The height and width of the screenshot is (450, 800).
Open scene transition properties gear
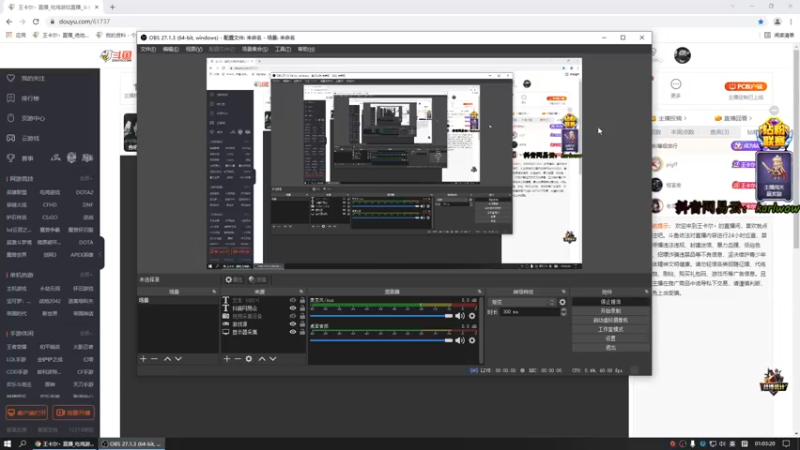click(562, 302)
